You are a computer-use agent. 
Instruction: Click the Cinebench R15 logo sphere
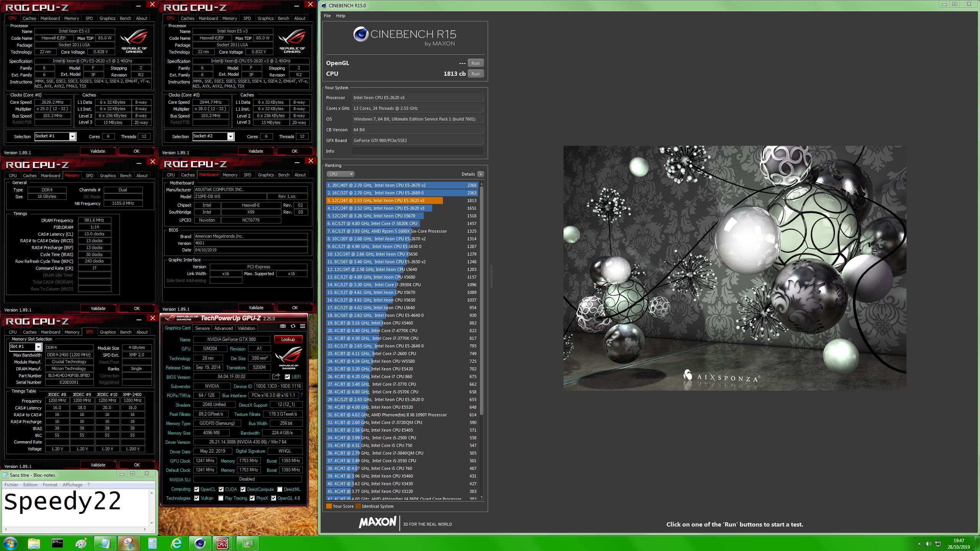(361, 34)
